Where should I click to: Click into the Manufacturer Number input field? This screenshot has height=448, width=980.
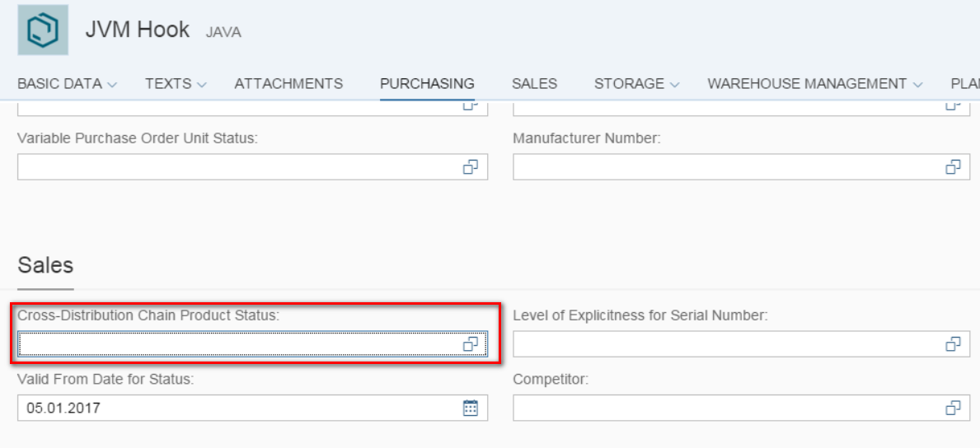click(742, 167)
